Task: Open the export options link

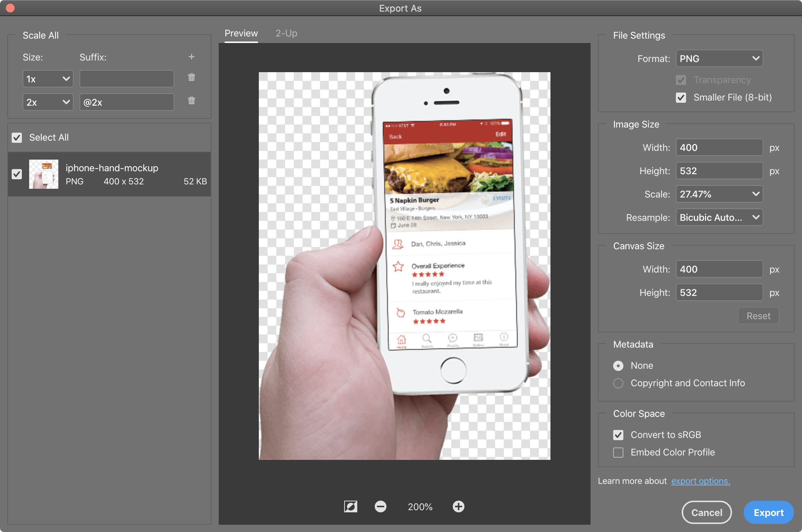Action: [x=700, y=481]
